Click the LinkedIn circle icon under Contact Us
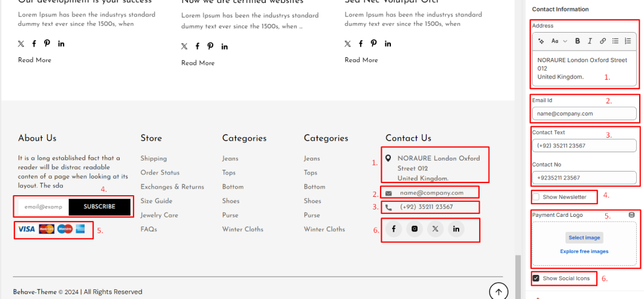This screenshot has height=299, width=644. click(456, 229)
